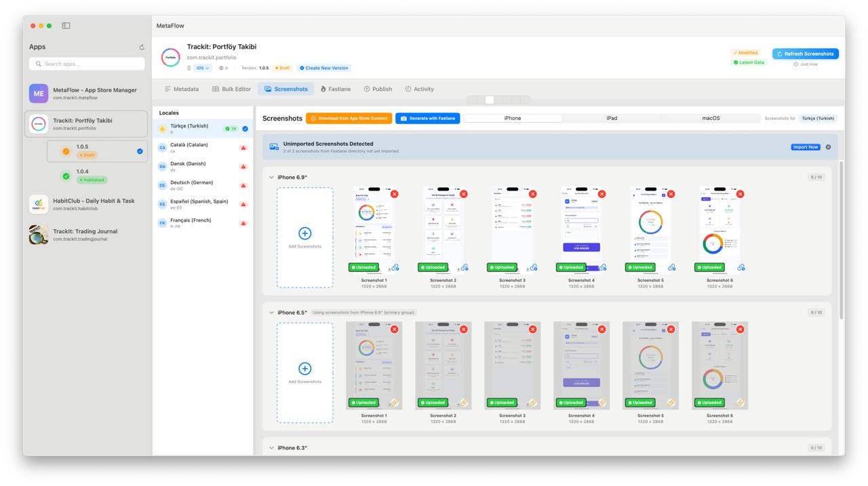
Task: Click the Search apps input field
Action: click(x=87, y=63)
